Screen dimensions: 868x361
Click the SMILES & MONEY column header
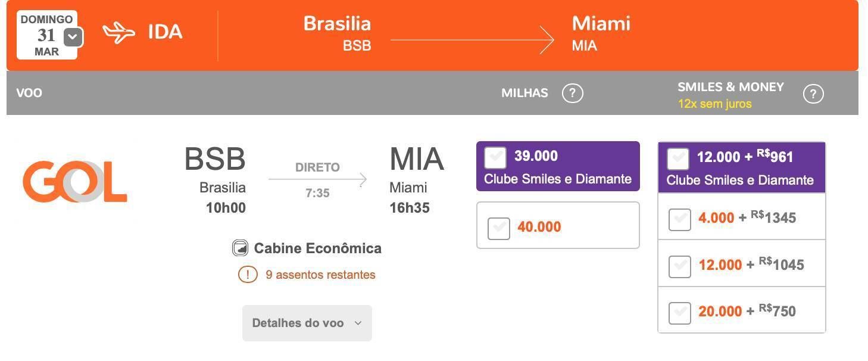click(730, 87)
